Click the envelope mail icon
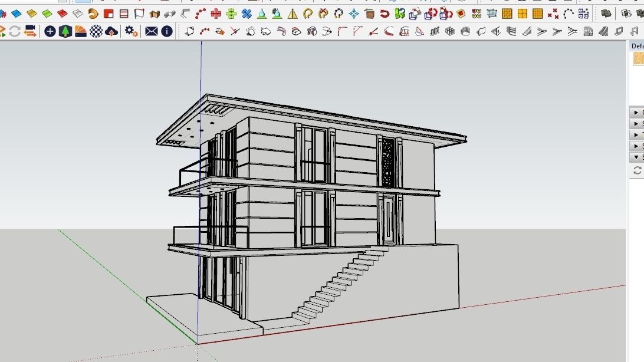This screenshot has width=644, height=362. tap(151, 31)
